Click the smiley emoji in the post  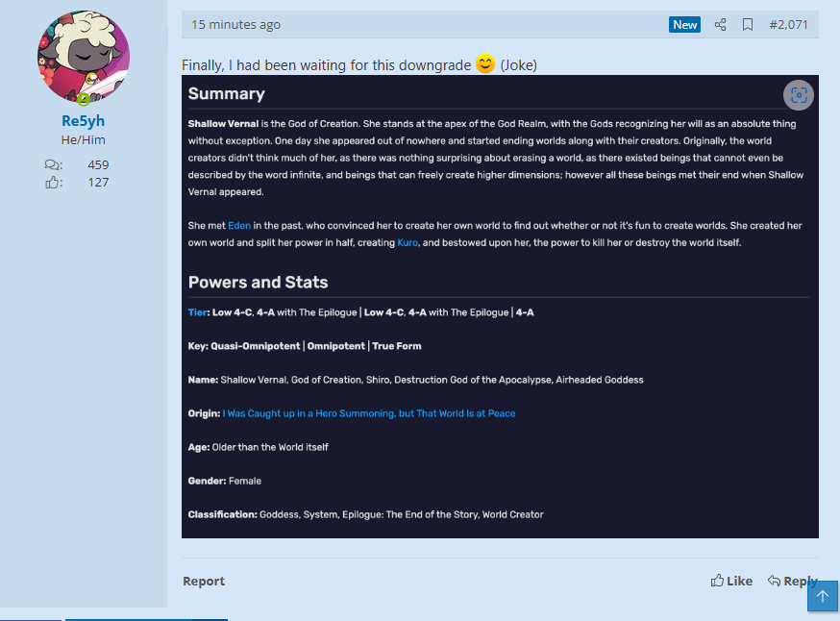[x=485, y=63]
